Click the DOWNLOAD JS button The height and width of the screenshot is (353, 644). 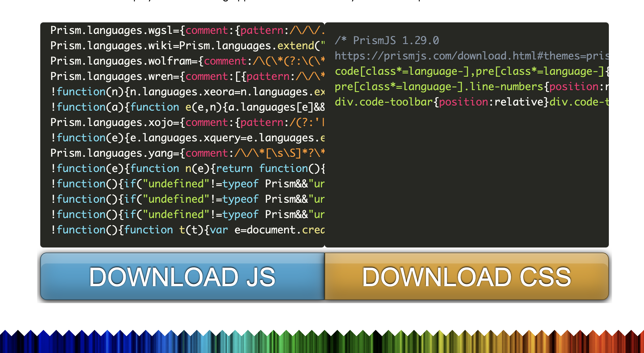(x=182, y=276)
